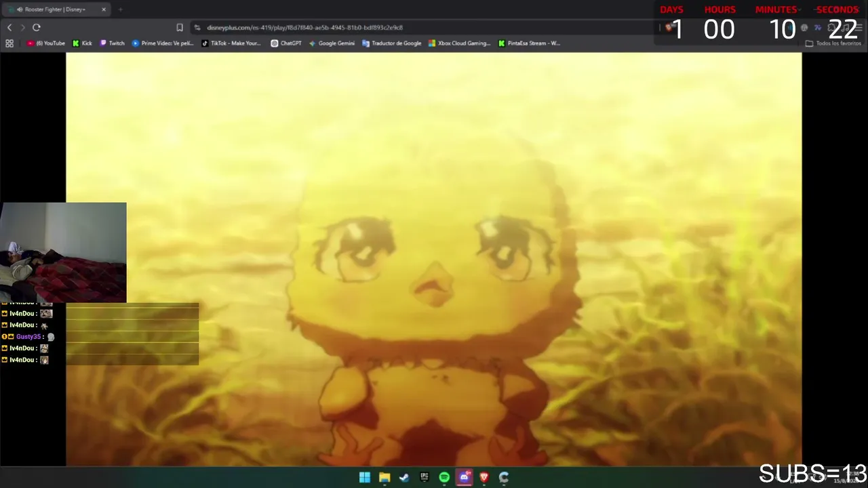Image resolution: width=868 pixels, height=488 pixels.
Task: Open the Todos los favoritos folder
Action: (833, 43)
